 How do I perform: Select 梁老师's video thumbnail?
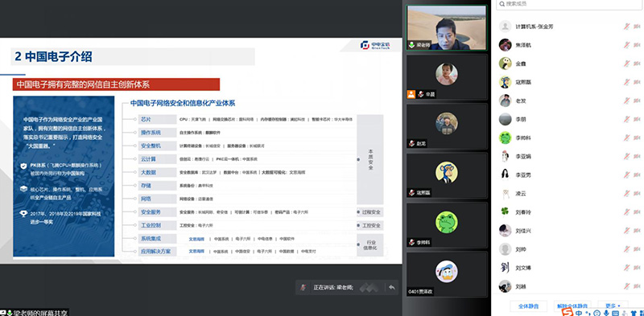coord(447,27)
